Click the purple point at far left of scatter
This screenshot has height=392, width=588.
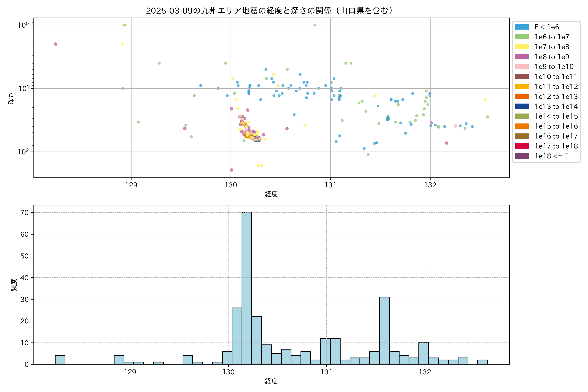(x=56, y=44)
